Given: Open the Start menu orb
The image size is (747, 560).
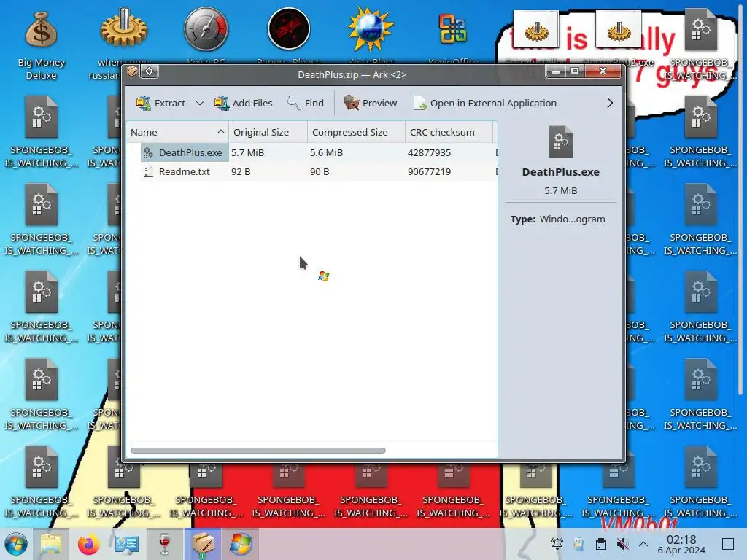Looking at the screenshot, I should pyautogui.click(x=16, y=544).
